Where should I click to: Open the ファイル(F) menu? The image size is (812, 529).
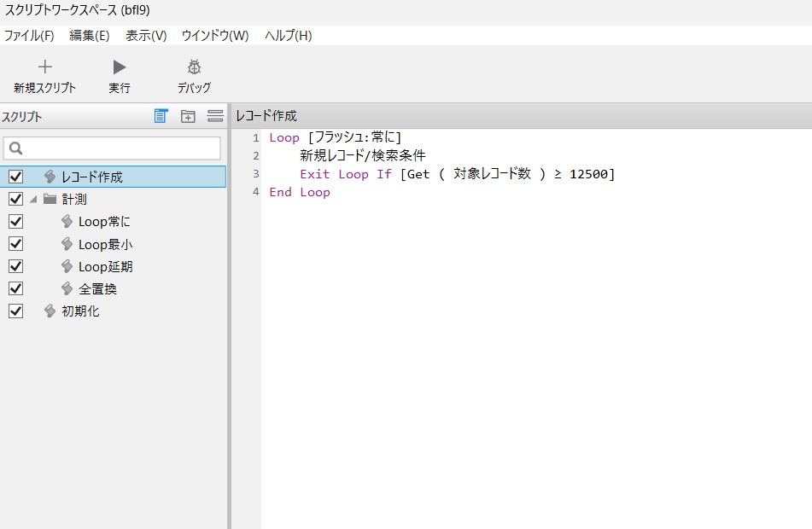click(29, 35)
